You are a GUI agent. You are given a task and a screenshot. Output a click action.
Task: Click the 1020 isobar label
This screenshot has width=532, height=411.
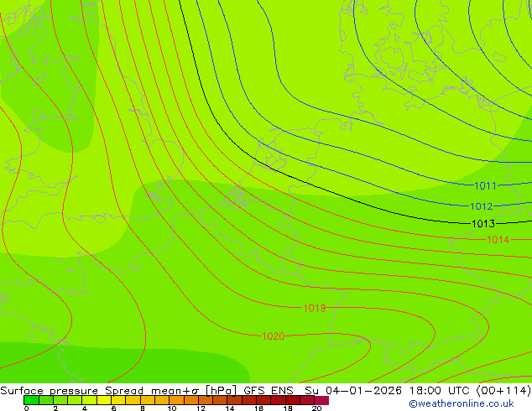tap(274, 336)
